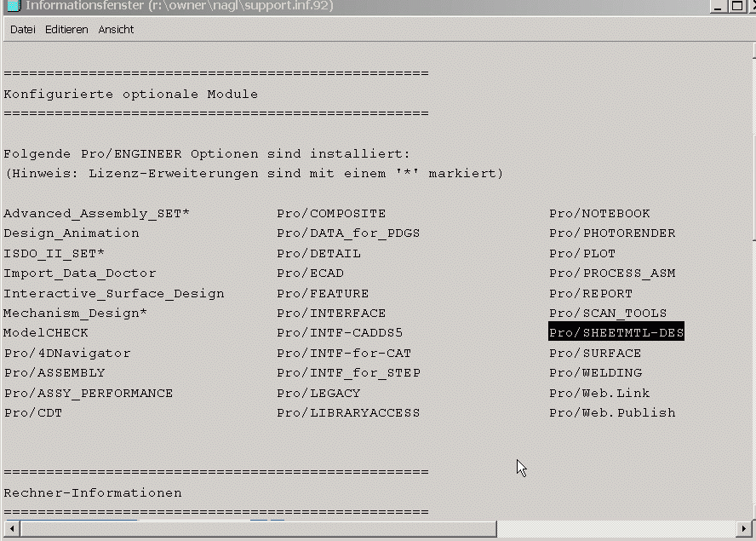Click the window title bar icon
756x541 pixels.
14,6
